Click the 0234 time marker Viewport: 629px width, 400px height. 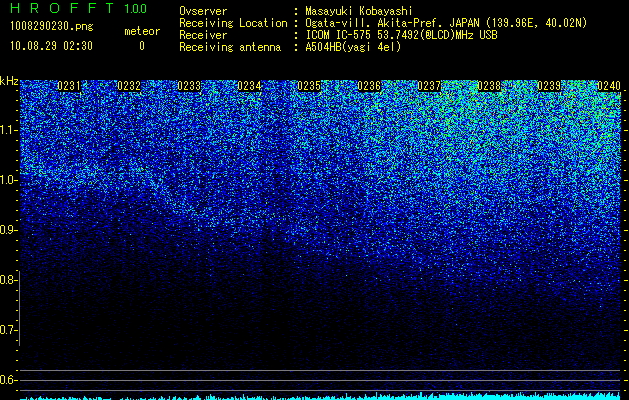(x=249, y=86)
